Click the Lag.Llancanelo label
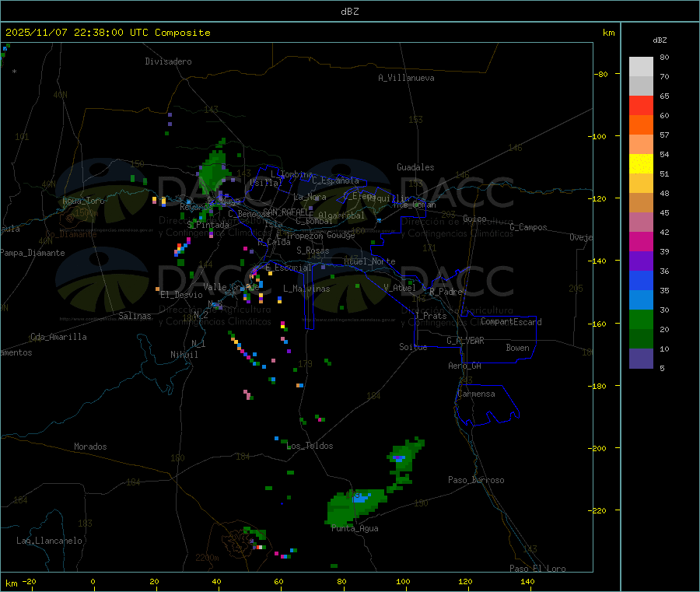The height and width of the screenshot is (592, 700). tap(50, 541)
